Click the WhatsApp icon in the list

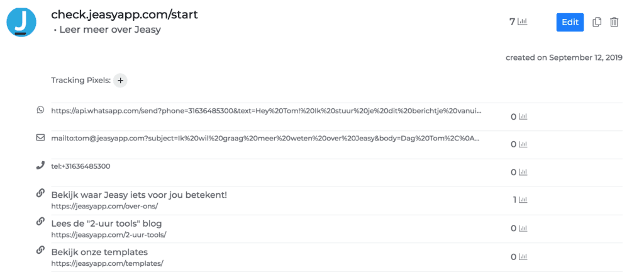40,110
